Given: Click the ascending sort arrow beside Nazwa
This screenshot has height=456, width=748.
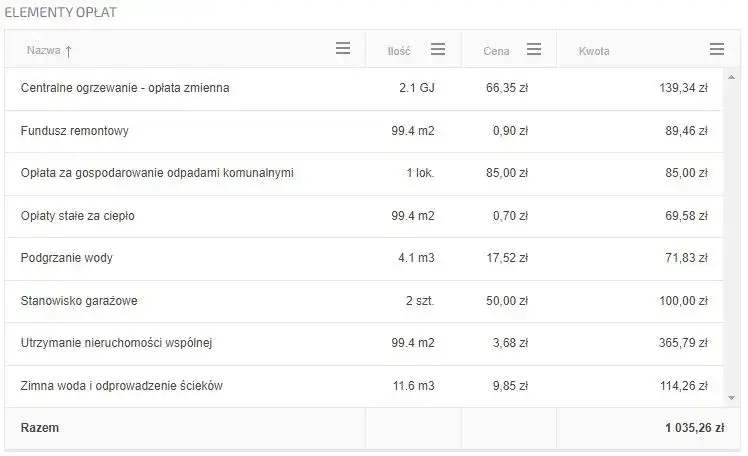Looking at the screenshot, I should pos(68,50).
